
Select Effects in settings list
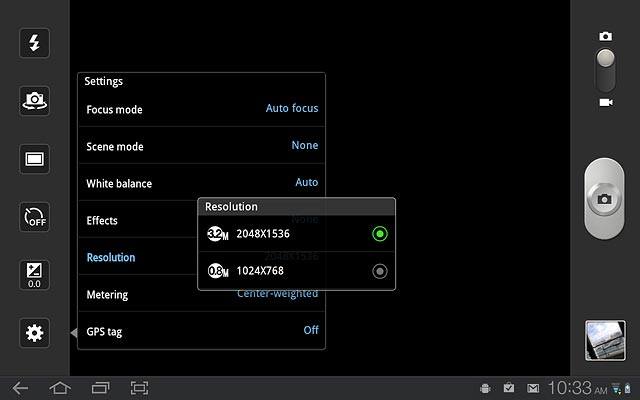click(130, 220)
